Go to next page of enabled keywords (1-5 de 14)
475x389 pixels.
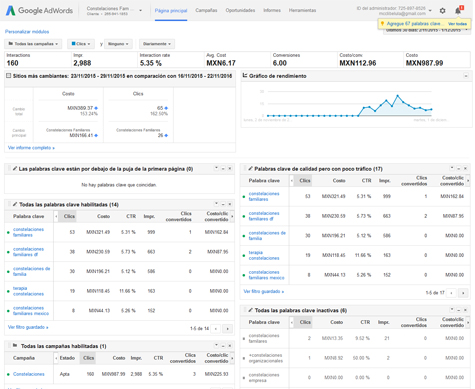click(x=228, y=329)
